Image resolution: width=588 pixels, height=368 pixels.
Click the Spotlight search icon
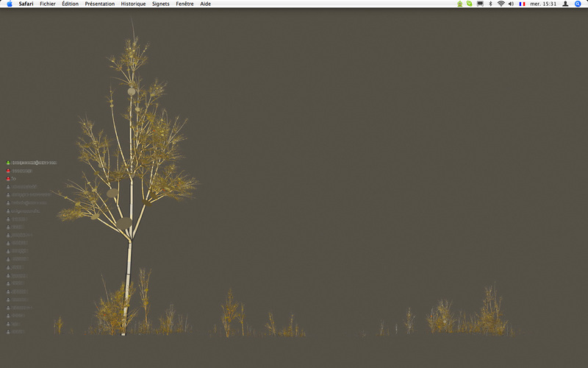point(578,4)
